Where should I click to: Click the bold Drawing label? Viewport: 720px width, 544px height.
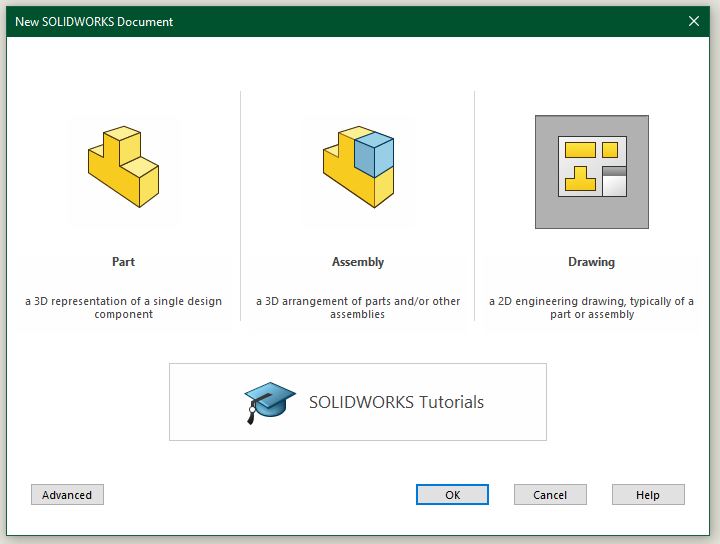pyautogui.click(x=591, y=262)
